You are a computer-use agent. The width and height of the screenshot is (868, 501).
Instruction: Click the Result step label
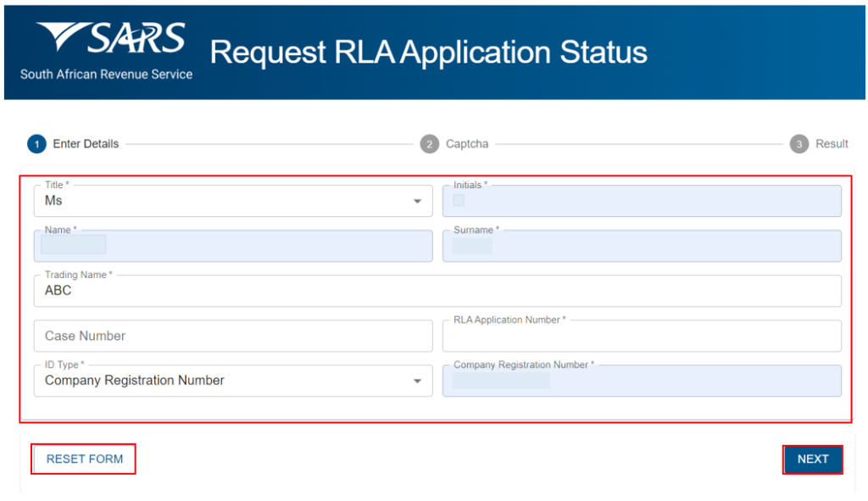coord(831,144)
